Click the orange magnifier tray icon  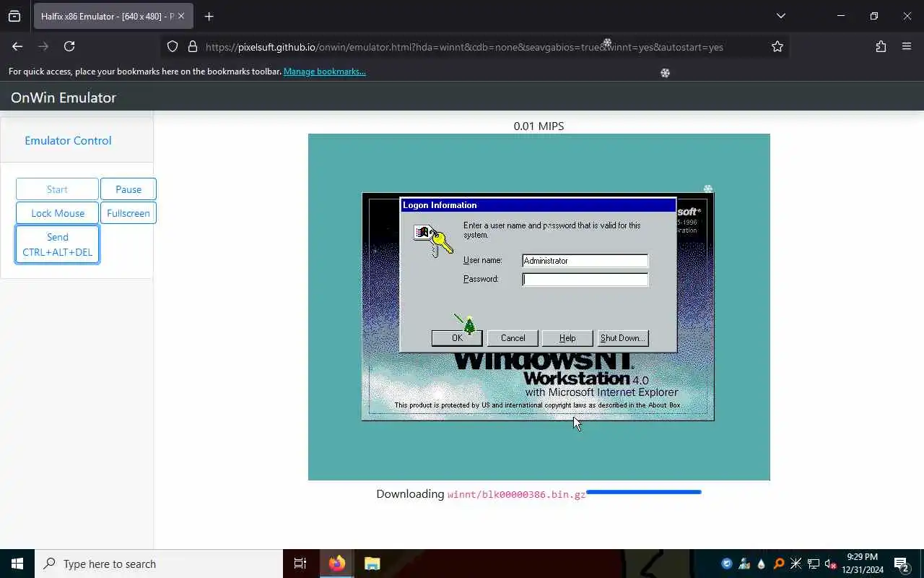coord(779,564)
